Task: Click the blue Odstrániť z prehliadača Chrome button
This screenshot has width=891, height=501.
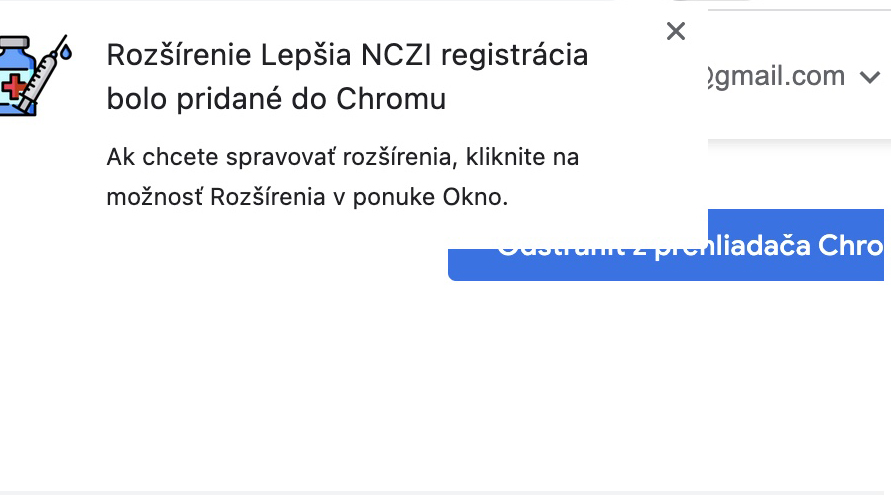Action: click(666, 245)
